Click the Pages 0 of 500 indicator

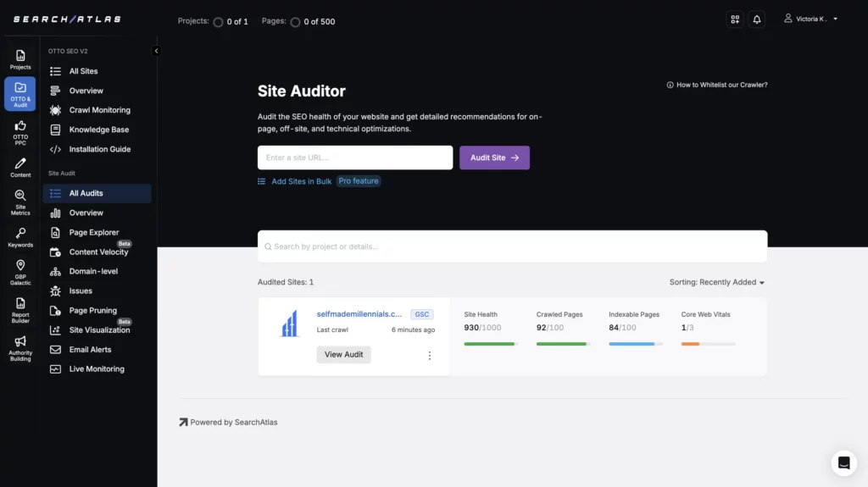click(x=298, y=21)
